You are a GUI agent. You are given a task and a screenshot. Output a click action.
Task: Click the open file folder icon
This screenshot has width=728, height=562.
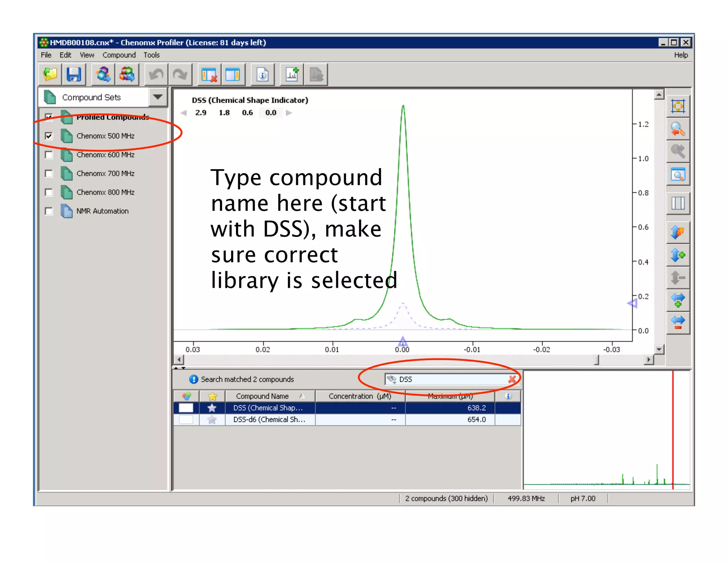click(x=50, y=75)
